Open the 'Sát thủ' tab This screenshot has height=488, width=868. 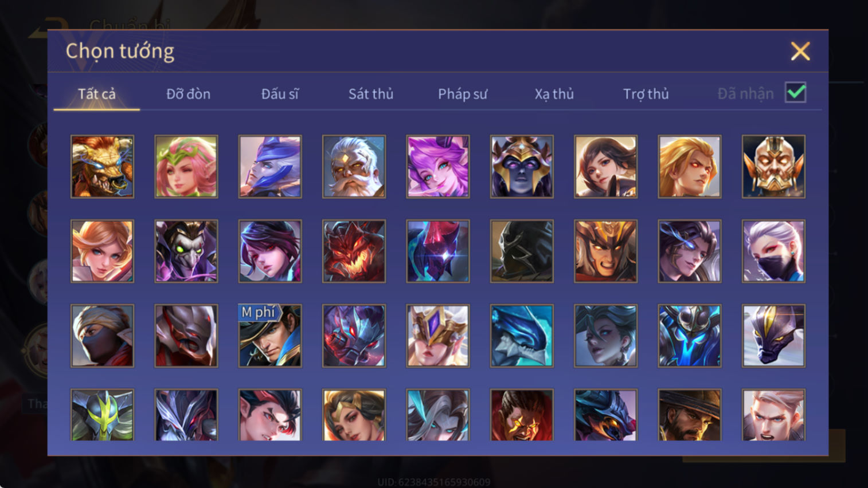coord(371,94)
